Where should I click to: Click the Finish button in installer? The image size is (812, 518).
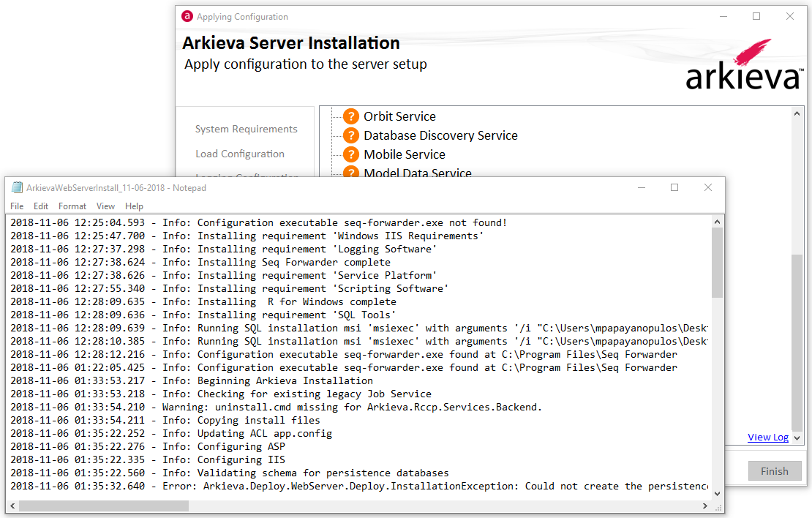775,471
